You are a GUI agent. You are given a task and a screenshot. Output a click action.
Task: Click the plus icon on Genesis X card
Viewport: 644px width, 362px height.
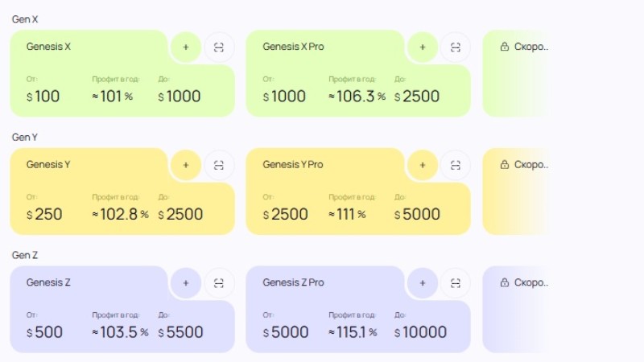pos(186,47)
